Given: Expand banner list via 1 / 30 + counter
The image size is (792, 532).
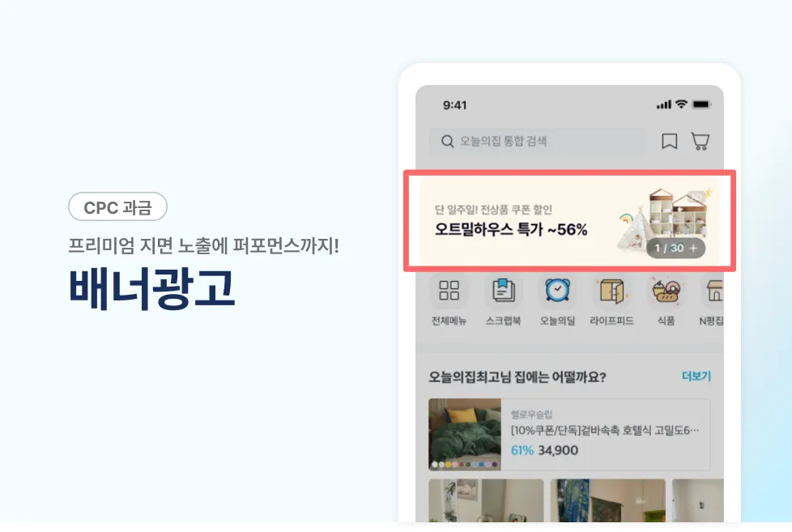Looking at the screenshot, I should [x=676, y=248].
